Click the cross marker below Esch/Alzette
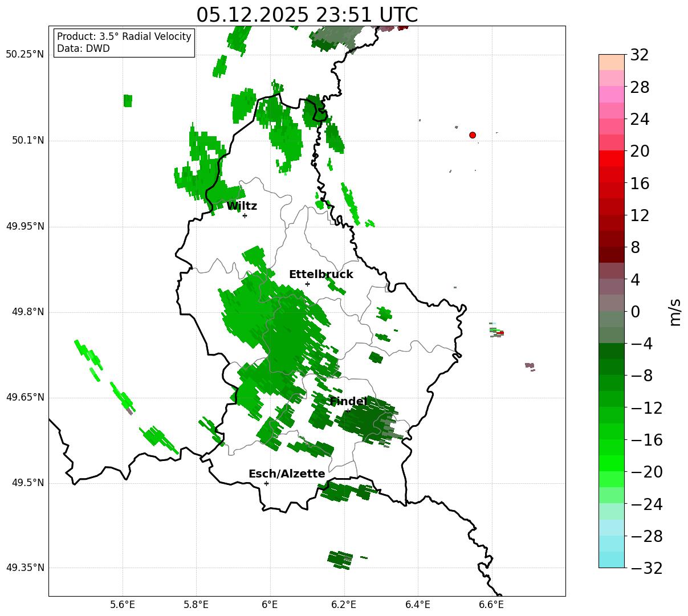Image resolution: width=688 pixels, height=616 pixels. [266, 483]
